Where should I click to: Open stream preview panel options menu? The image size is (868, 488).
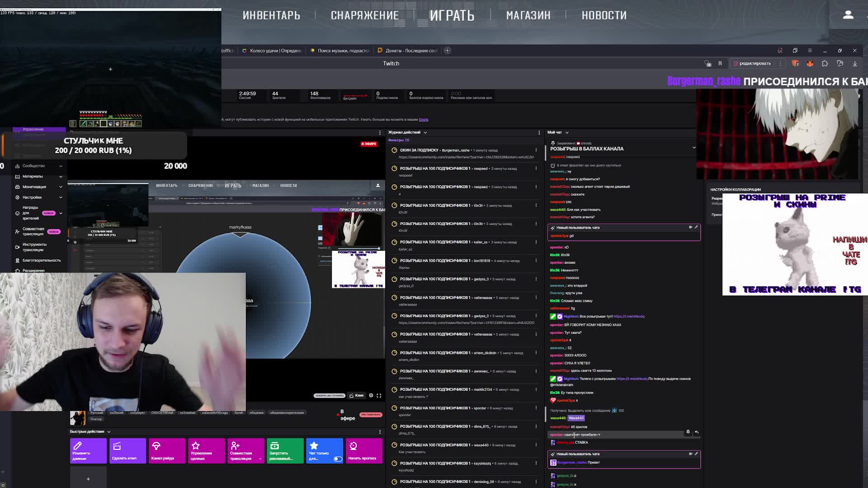click(x=380, y=132)
